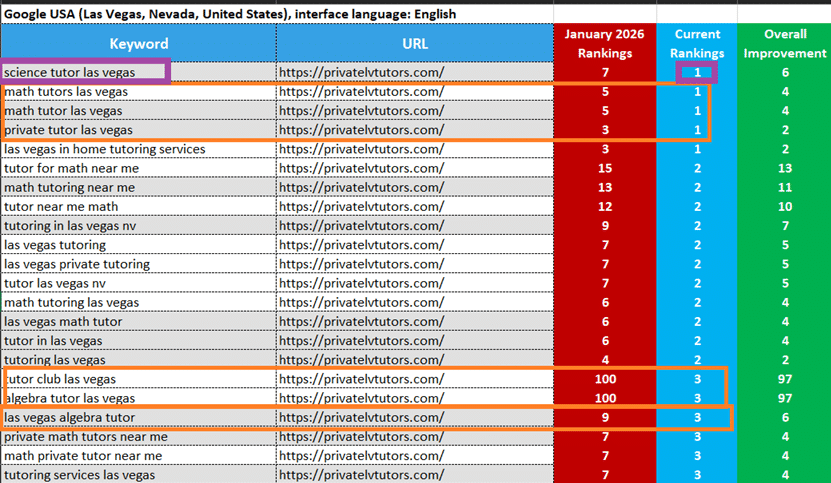The height and width of the screenshot is (483, 831).
Task: Click January ranking 13 for math tutoring near me
Action: pyautogui.click(x=605, y=187)
